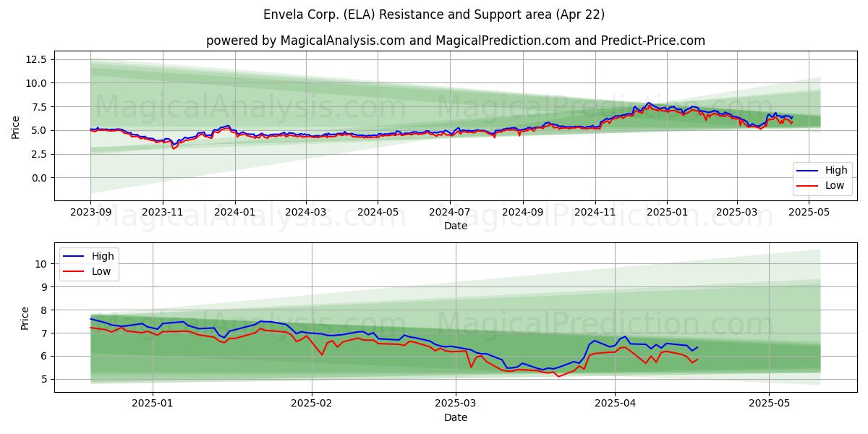868x434 pixels.
Task: Click the '7.5' price tick label
Action: coord(40,107)
